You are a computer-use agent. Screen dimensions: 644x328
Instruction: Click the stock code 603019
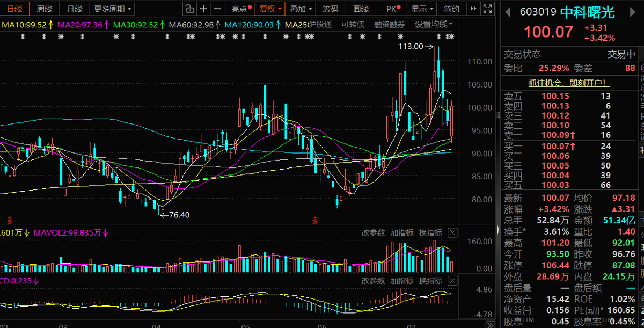(538, 13)
